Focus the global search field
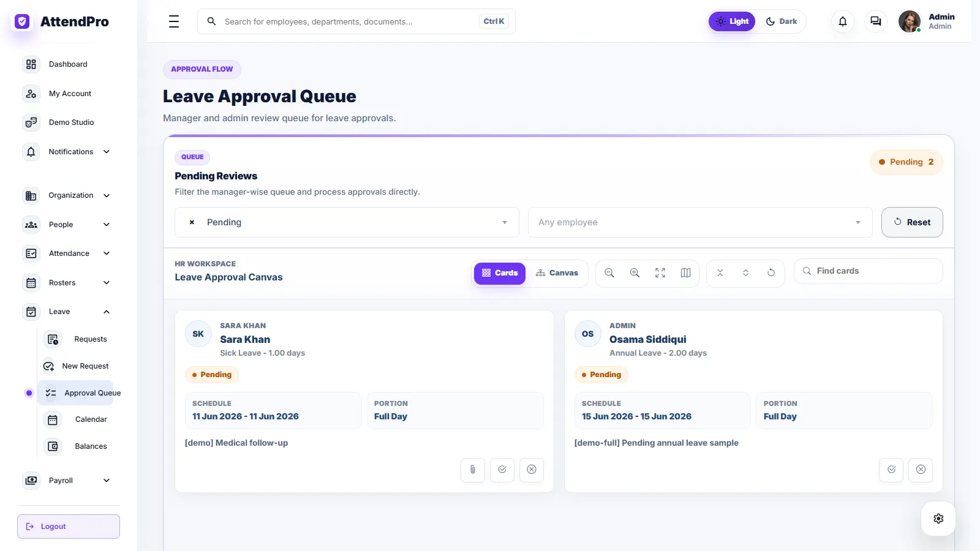The height and width of the screenshot is (551, 980). pos(356,21)
